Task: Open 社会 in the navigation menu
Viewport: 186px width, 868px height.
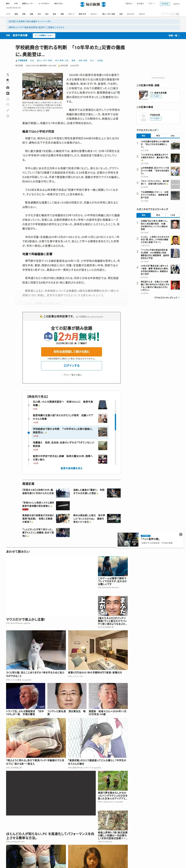Action: 39,14
